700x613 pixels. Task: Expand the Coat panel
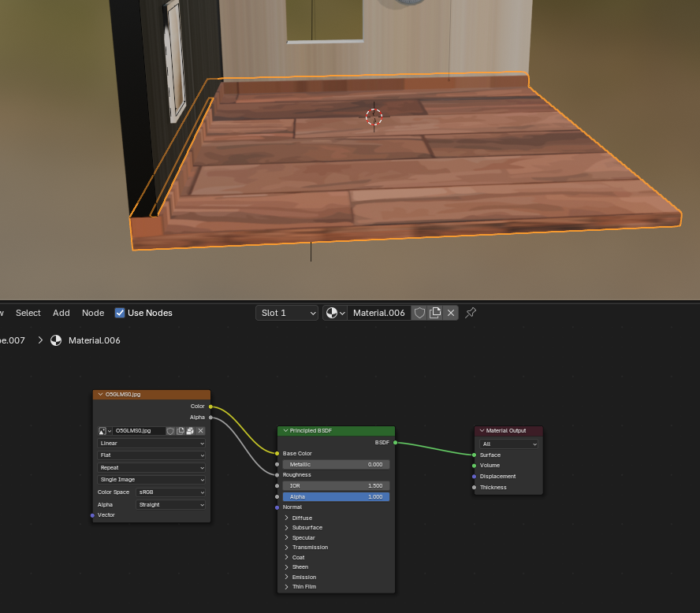[x=287, y=557]
